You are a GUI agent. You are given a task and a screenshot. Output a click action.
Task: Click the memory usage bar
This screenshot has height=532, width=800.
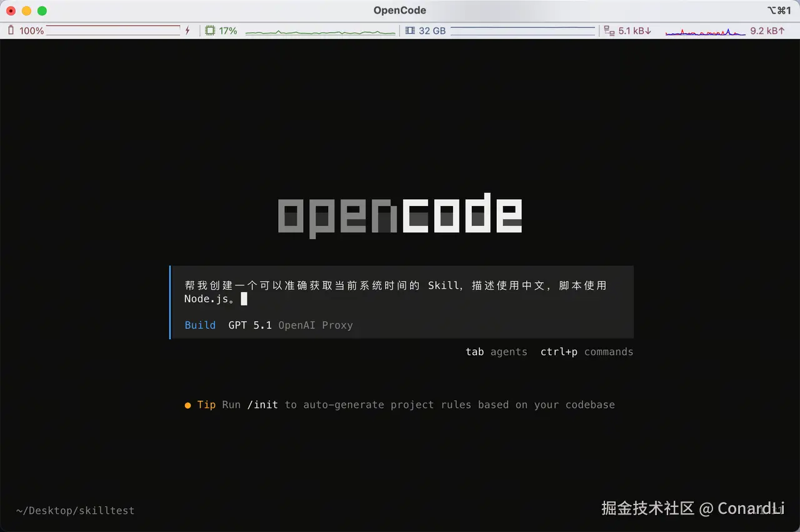click(522, 31)
